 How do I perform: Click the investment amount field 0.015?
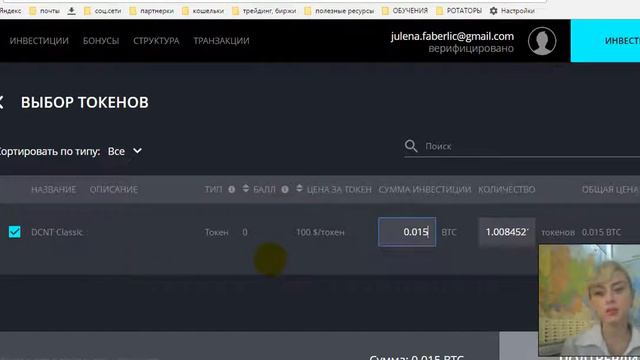(x=407, y=232)
